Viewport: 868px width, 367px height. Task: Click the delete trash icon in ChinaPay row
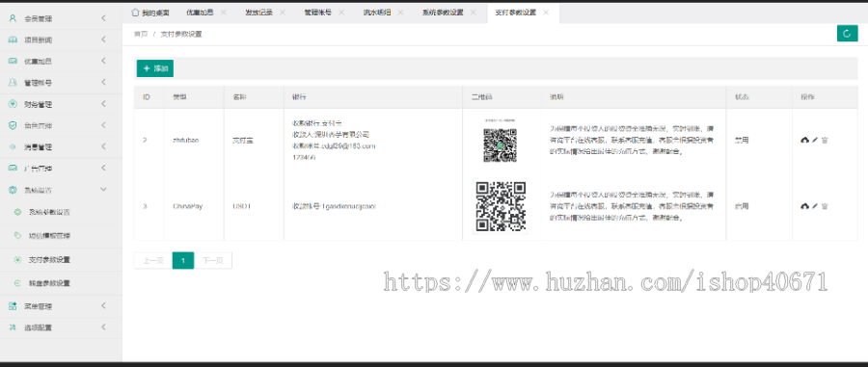click(x=825, y=206)
